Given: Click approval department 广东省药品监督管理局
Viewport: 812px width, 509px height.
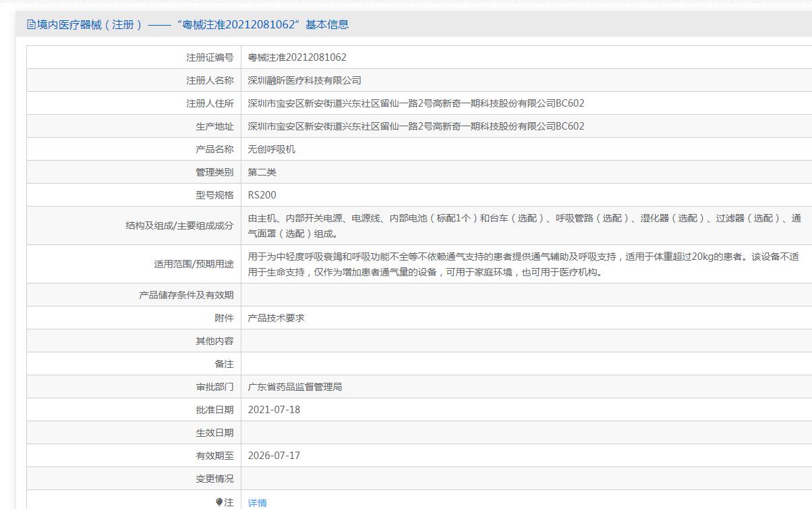Looking at the screenshot, I should 295,387.
